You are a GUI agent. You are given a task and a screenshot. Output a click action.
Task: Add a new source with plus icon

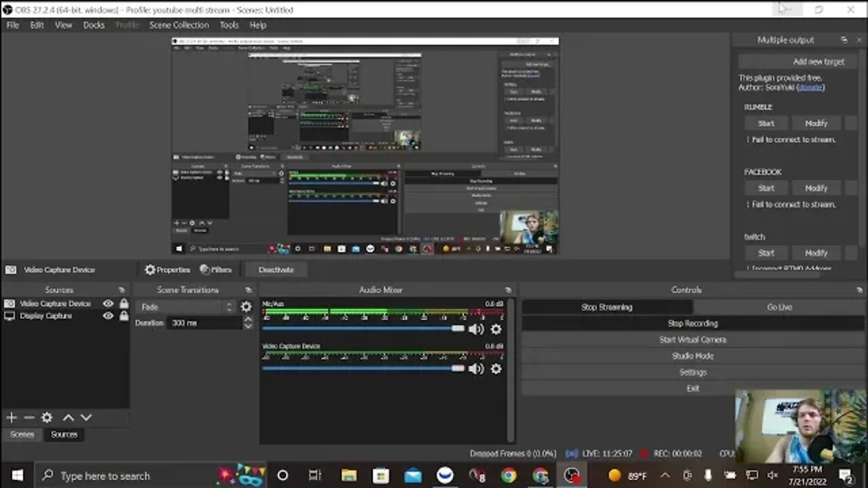click(x=12, y=418)
